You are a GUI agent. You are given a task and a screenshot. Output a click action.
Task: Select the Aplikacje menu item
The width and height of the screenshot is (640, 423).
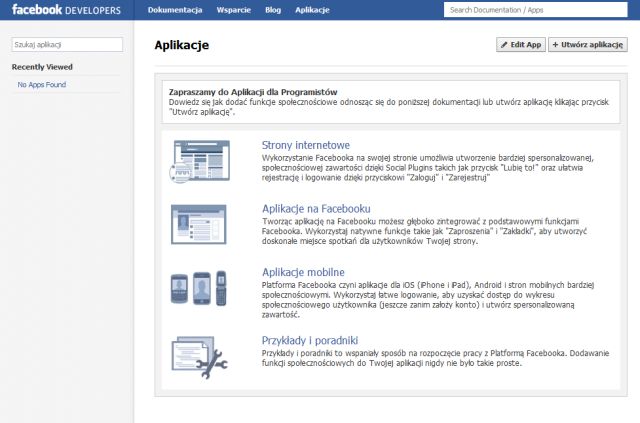coord(312,10)
